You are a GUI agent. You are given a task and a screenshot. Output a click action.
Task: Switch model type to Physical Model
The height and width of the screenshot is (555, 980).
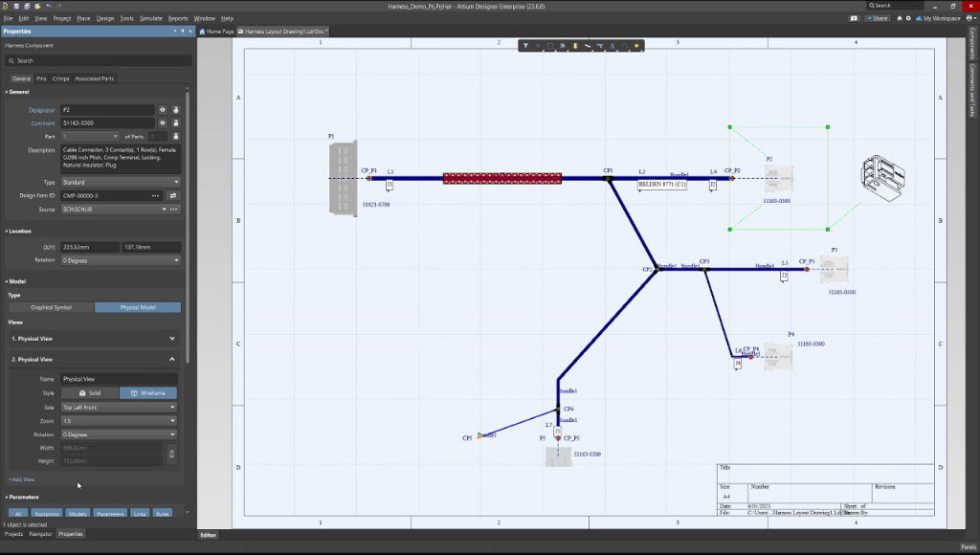pos(138,307)
